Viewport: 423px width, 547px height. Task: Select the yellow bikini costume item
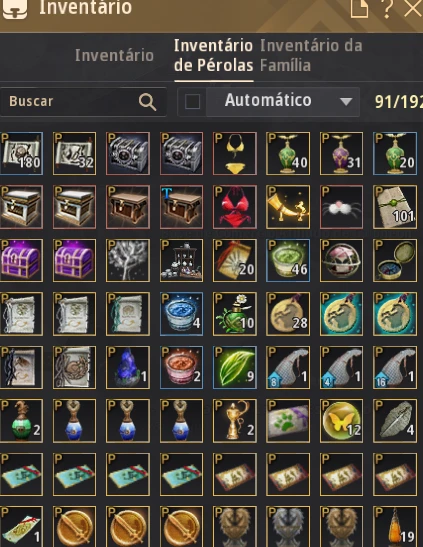(235, 153)
